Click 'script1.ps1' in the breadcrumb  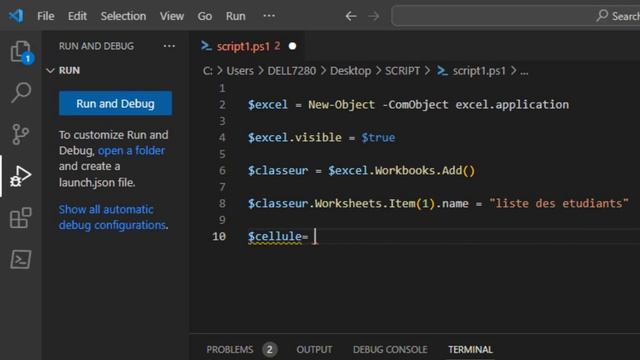479,71
